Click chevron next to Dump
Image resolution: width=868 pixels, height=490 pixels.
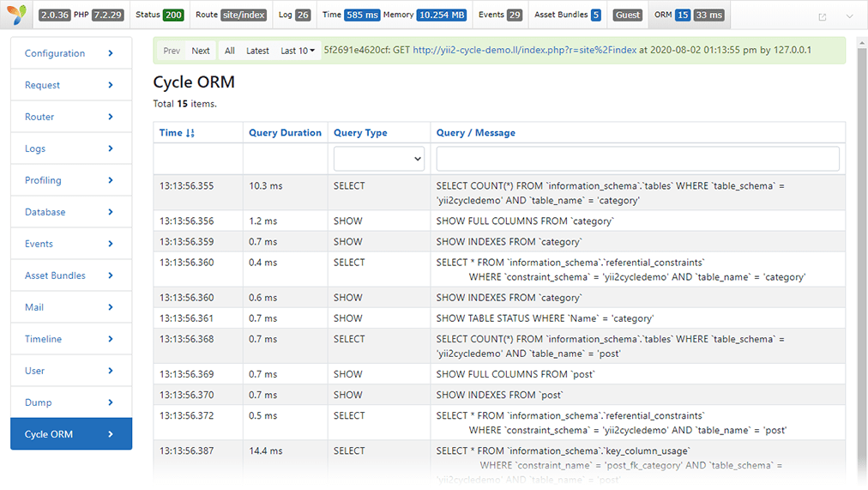(x=111, y=402)
